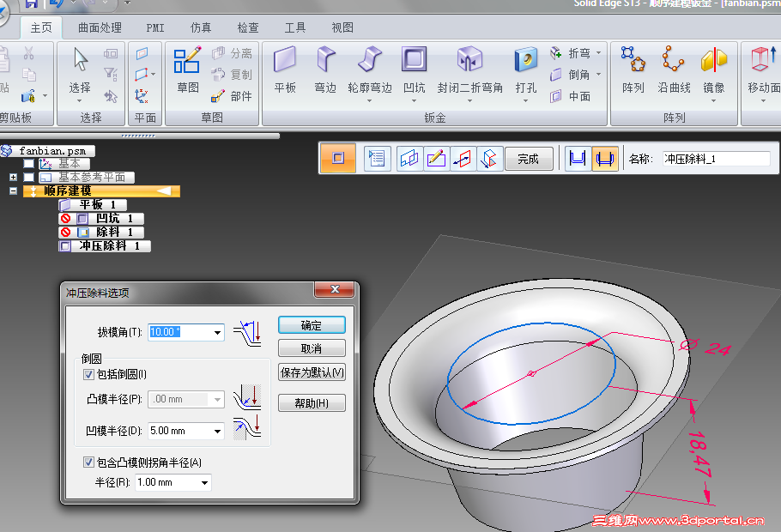
Task: Open the 视图 ribbon tab
Action: pyautogui.click(x=342, y=28)
